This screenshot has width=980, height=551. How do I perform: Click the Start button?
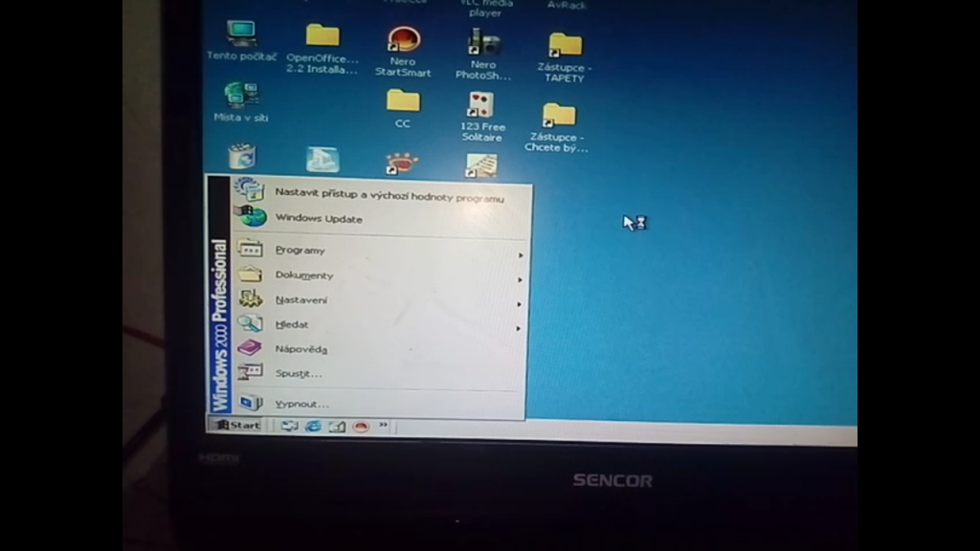(x=237, y=426)
